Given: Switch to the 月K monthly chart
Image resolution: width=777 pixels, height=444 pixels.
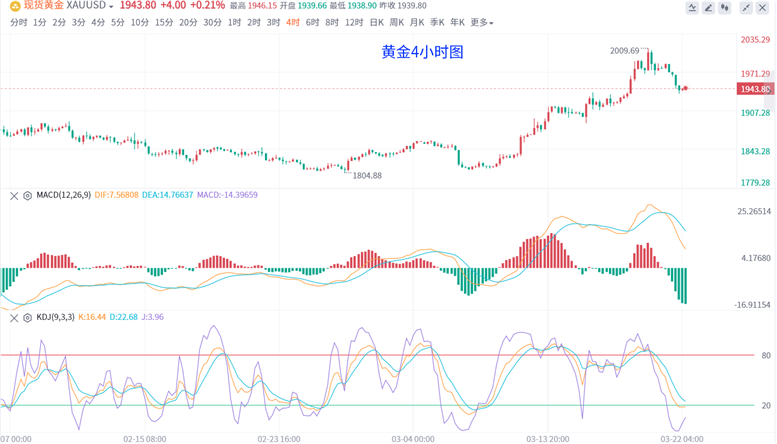Looking at the screenshot, I should (417, 22).
